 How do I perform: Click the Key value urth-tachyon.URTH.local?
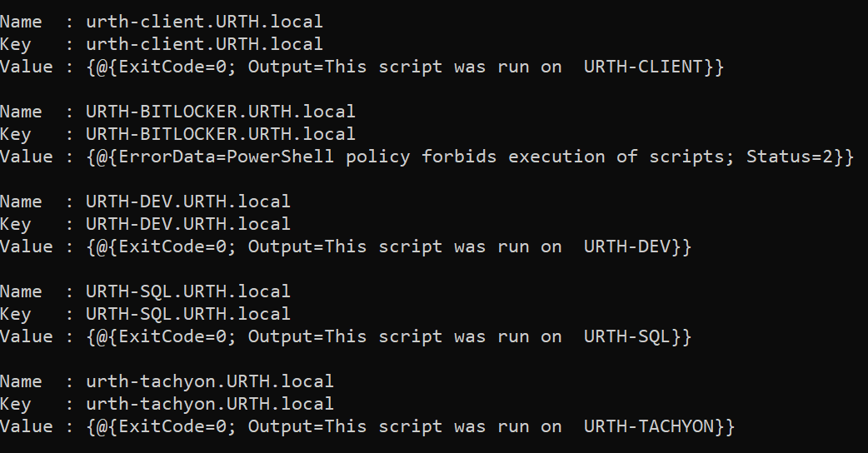pos(210,404)
